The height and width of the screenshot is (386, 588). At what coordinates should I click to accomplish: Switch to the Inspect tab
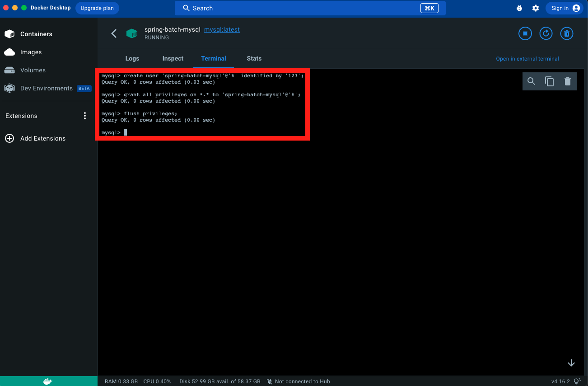(x=173, y=58)
